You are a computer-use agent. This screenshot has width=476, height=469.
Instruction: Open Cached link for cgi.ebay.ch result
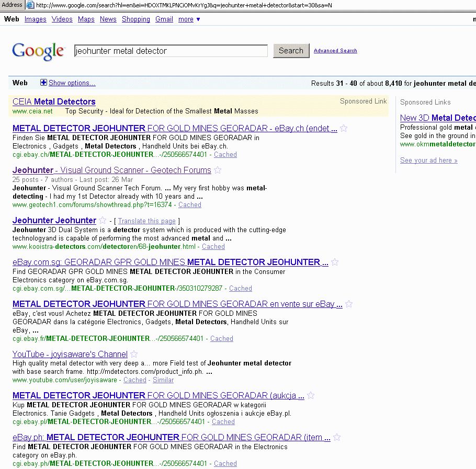(225, 154)
